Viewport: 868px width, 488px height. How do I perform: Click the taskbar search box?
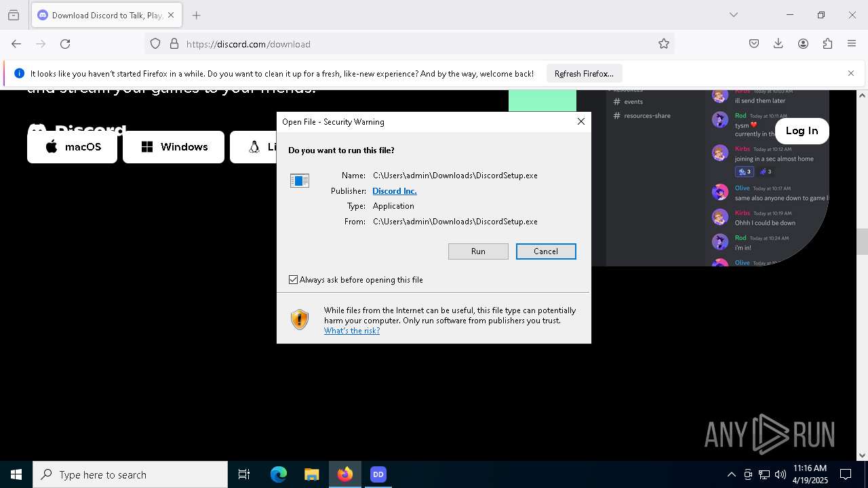click(130, 474)
